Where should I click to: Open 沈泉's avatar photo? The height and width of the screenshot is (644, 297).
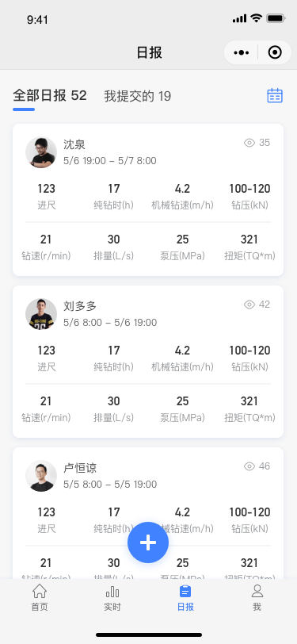41,152
